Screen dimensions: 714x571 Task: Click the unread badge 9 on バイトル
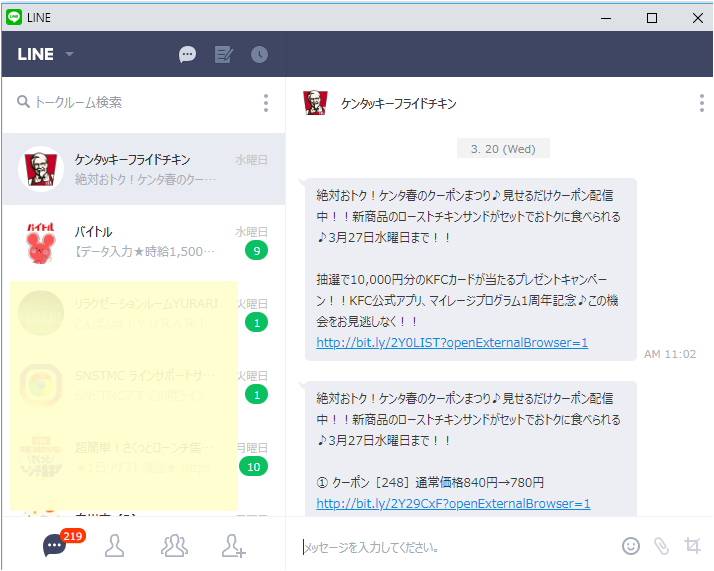(x=256, y=251)
